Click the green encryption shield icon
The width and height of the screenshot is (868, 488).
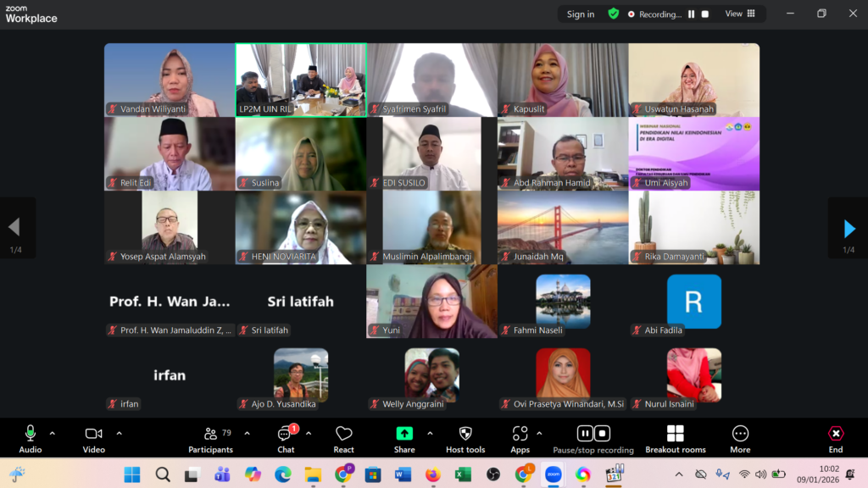(614, 14)
